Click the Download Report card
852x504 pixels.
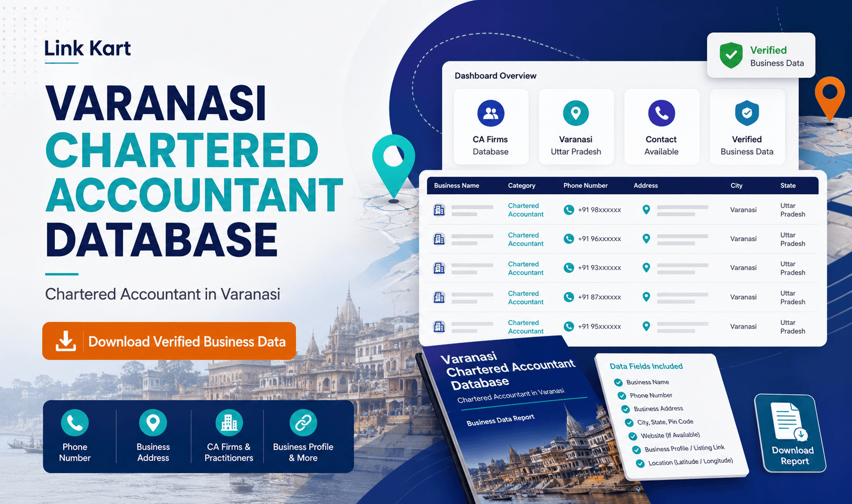[x=791, y=433]
